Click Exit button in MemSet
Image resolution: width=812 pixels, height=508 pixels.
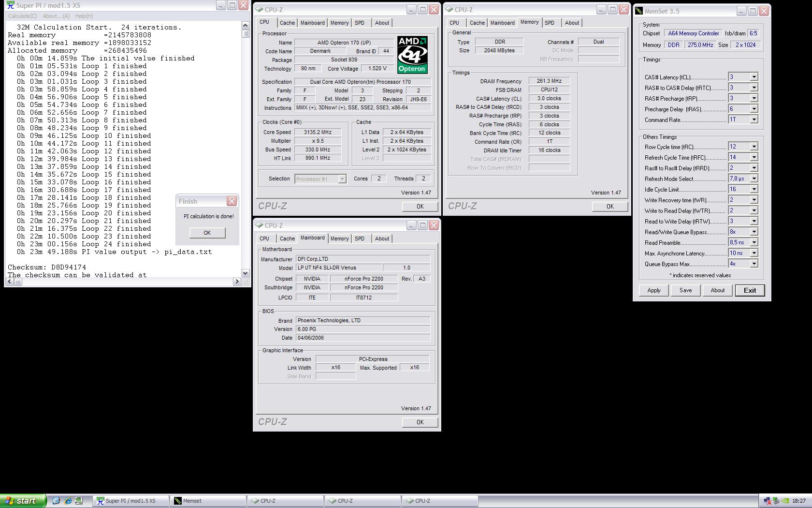point(750,290)
